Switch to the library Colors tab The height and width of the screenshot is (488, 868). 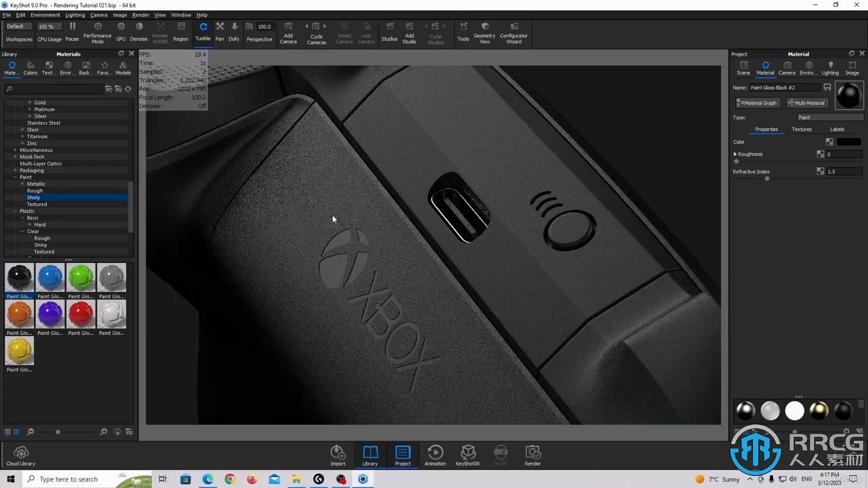(x=31, y=68)
